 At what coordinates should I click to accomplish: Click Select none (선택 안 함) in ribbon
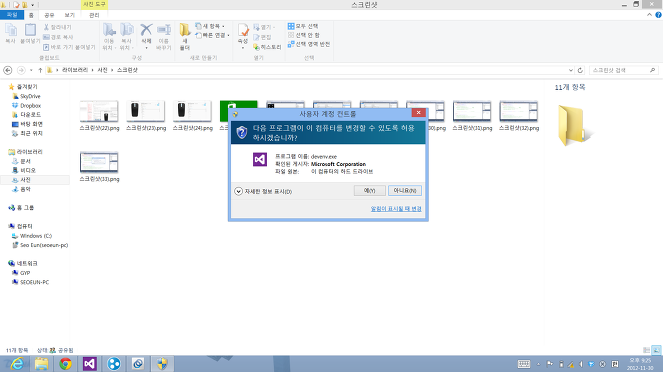304,35
